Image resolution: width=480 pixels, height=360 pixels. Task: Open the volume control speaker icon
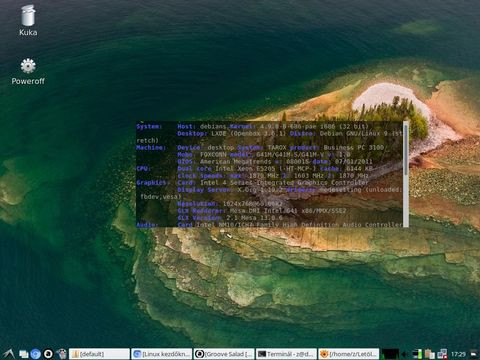tap(405, 354)
